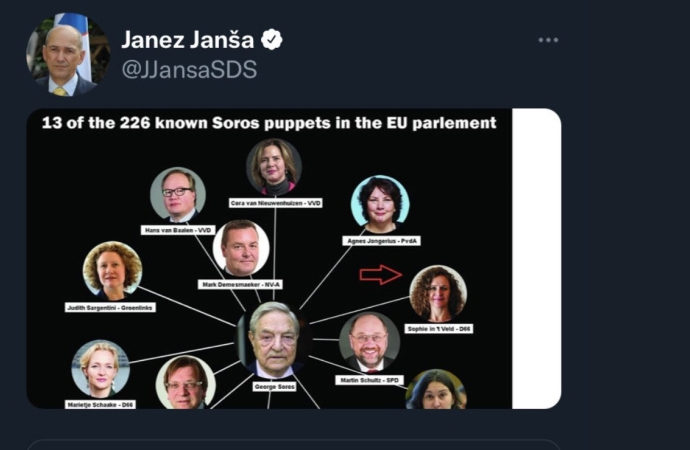Viewport: 690px width, 450px height.
Task: Open the display name "Janez Janša"
Action: tap(187, 40)
